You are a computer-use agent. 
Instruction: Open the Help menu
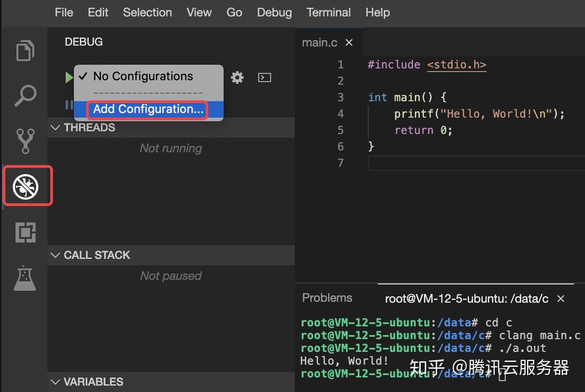[377, 12]
